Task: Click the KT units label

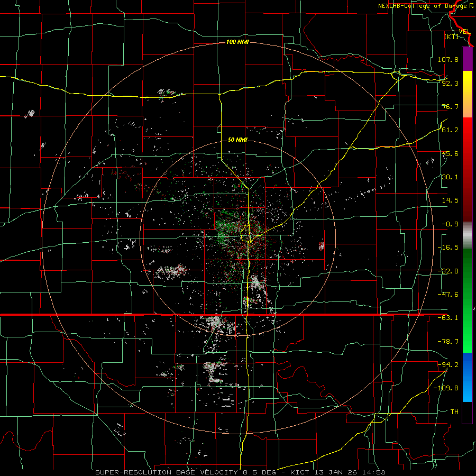Action: click(x=452, y=36)
